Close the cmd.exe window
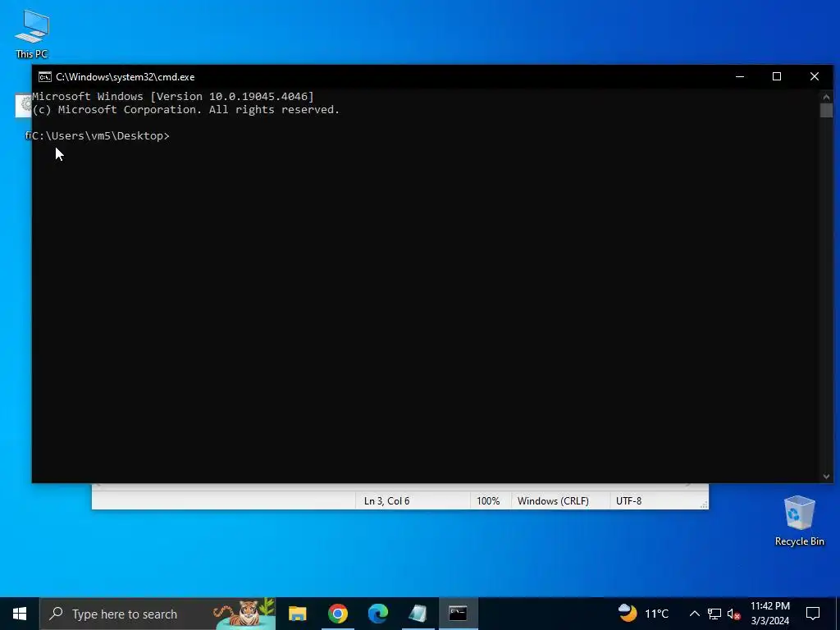This screenshot has height=630, width=840. pos(815,76)
